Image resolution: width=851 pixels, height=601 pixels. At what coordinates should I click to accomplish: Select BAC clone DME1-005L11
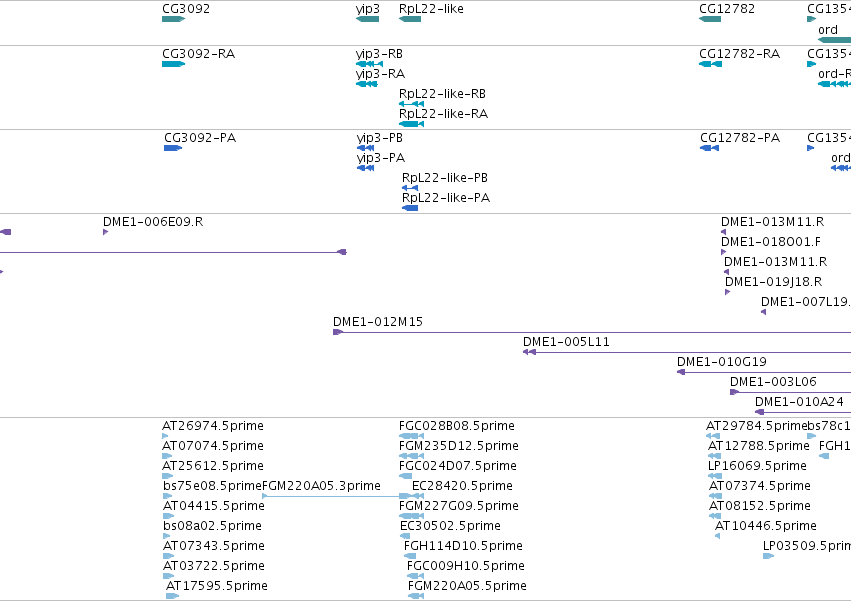point(566,342)
